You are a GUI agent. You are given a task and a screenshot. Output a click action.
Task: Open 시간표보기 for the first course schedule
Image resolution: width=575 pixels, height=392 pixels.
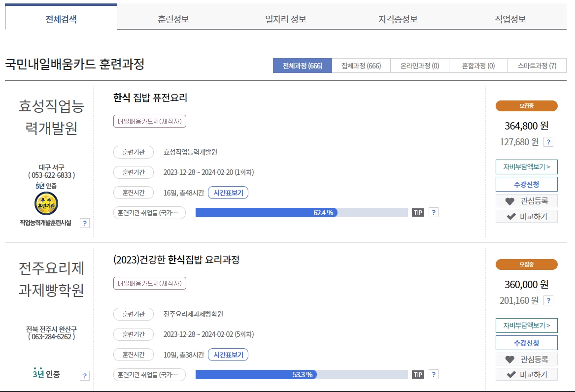(x=228, y=193)
